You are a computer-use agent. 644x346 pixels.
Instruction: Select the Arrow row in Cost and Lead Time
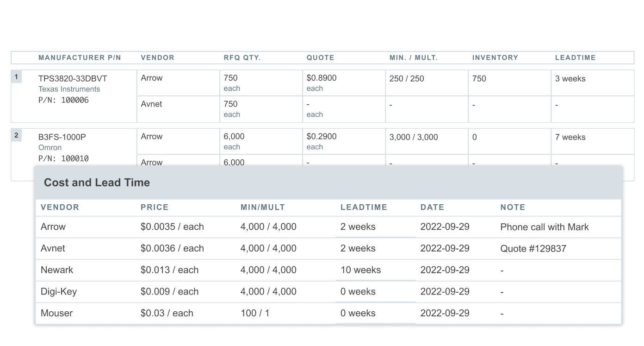tap(328, 227)
